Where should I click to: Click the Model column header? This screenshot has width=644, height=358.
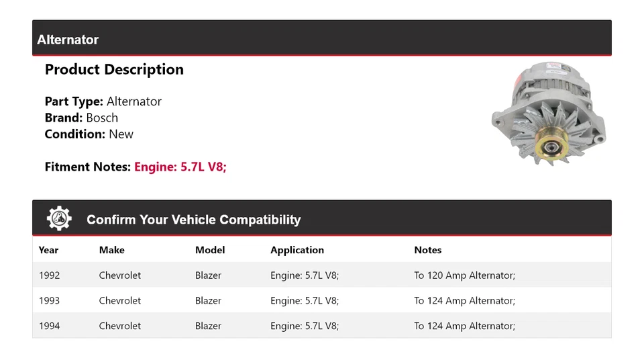click(210, 250)
